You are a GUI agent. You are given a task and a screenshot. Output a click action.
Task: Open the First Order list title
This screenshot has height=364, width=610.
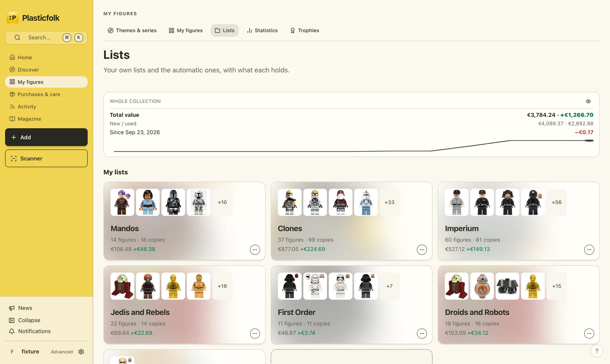coord(296,312)
